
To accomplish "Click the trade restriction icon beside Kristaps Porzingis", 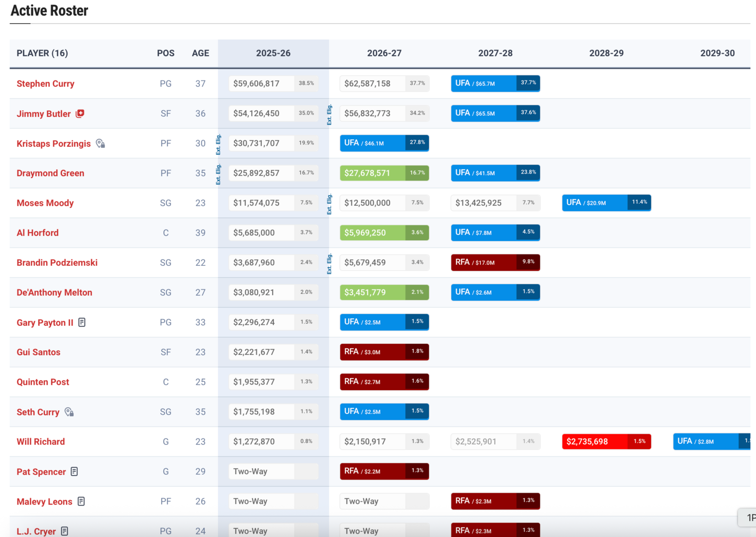I will pos(100,143).
